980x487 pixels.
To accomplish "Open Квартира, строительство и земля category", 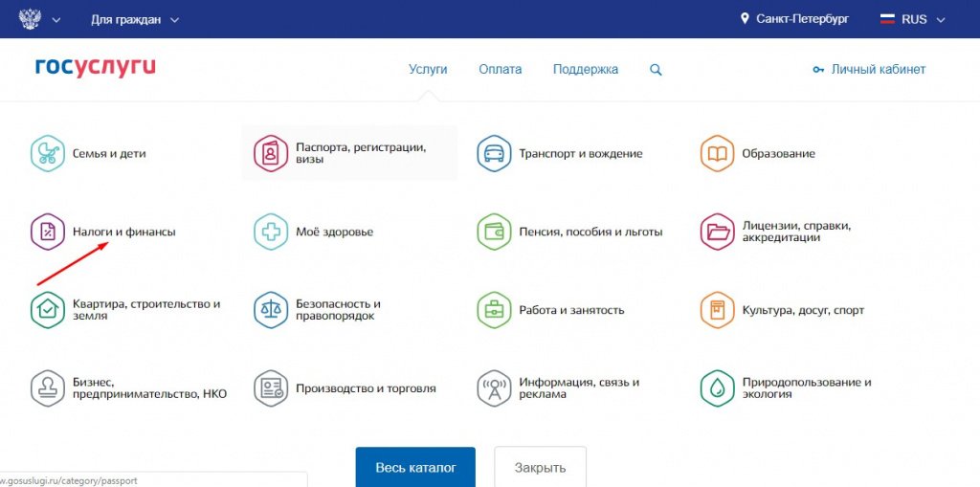I will point(146,310).
